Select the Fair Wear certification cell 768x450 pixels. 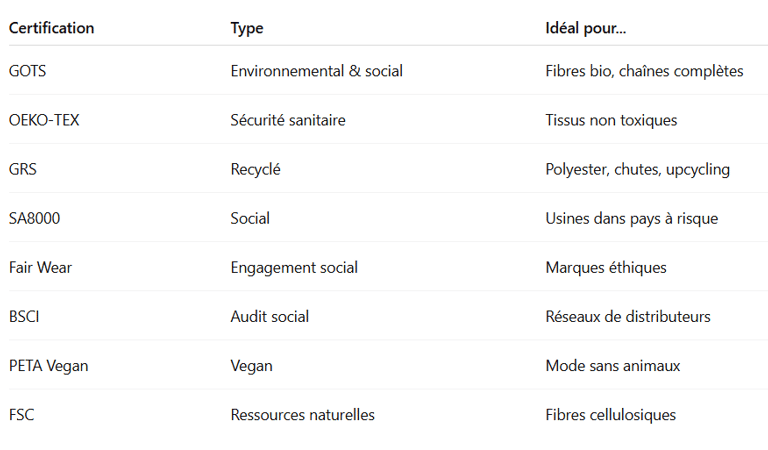[40, 267]
